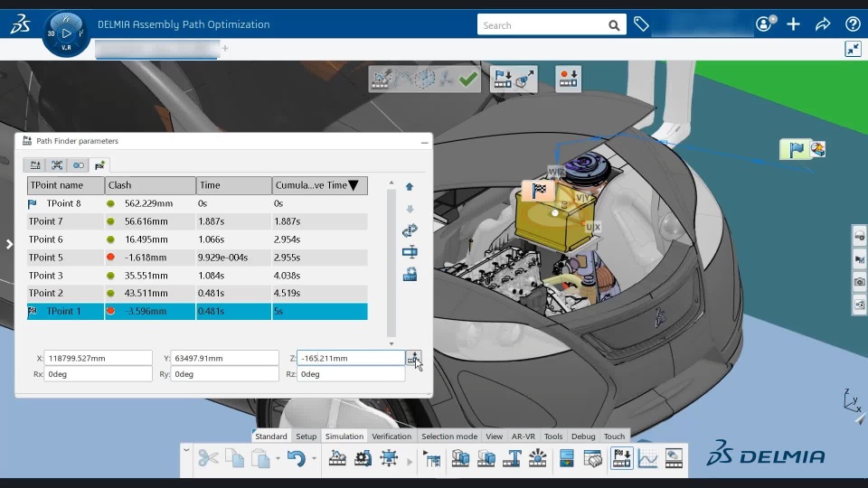Minimize the Path Finder parameters panel
868x488 pixels.
click(x=425, y=142)
